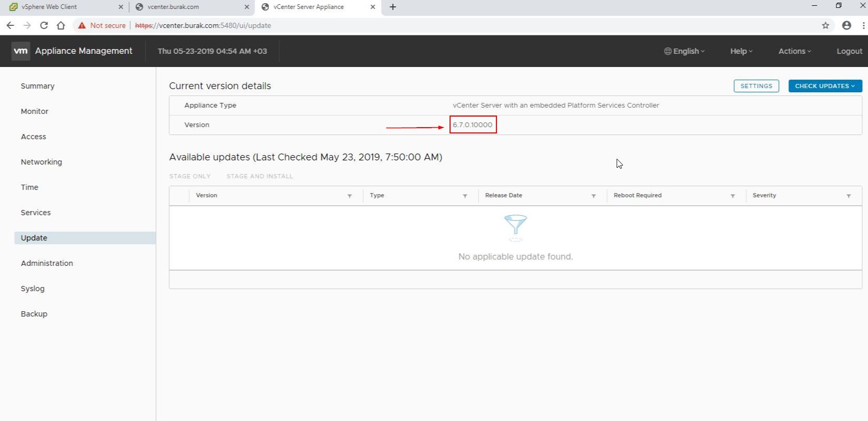The width and height of the screenshot is (868, 421).
Task: Expand the Help menu
Action: [x=741, y=51]
